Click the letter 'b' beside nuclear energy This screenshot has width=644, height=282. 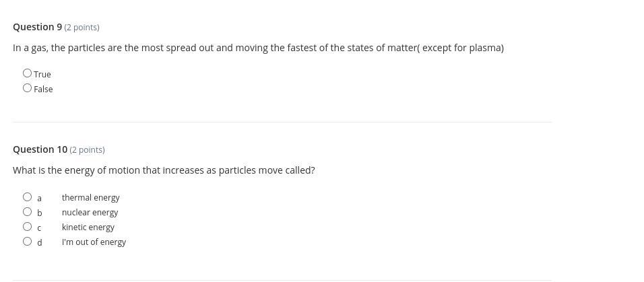[x=40, y=213]
